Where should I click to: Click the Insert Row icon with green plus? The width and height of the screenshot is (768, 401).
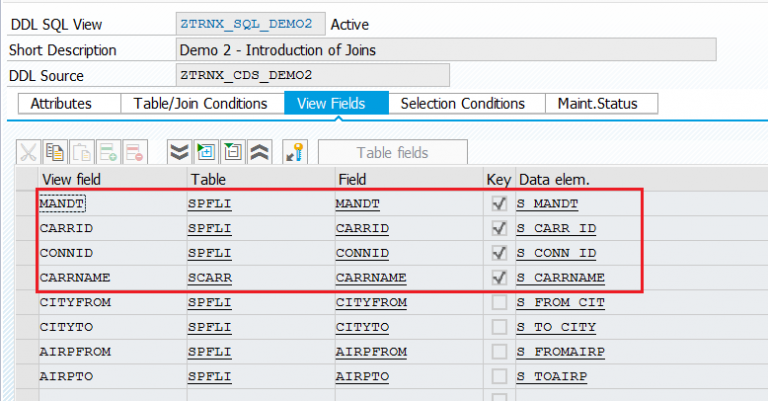(109, 153)
